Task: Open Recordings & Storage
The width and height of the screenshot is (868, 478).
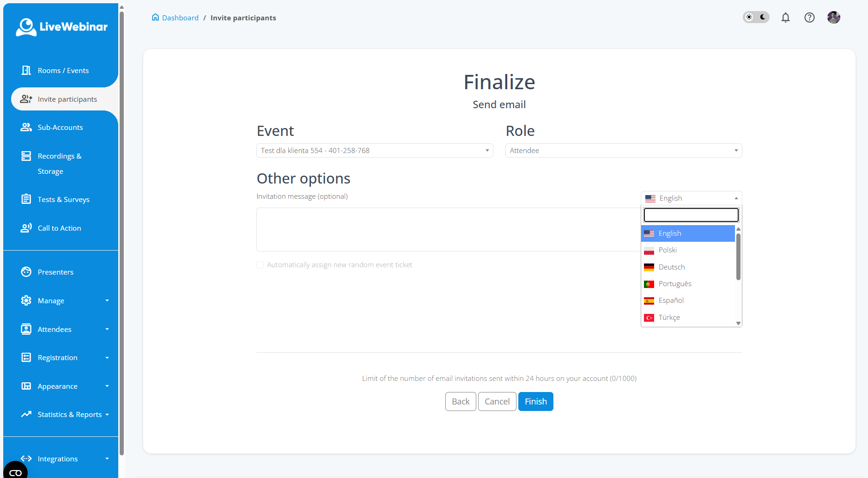Action: tap(59, 163)
